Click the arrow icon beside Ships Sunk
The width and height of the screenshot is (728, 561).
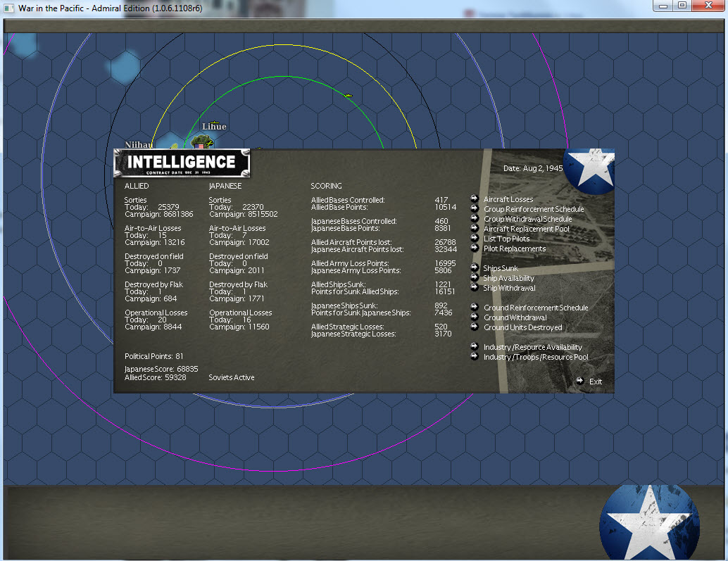point(475,267)
